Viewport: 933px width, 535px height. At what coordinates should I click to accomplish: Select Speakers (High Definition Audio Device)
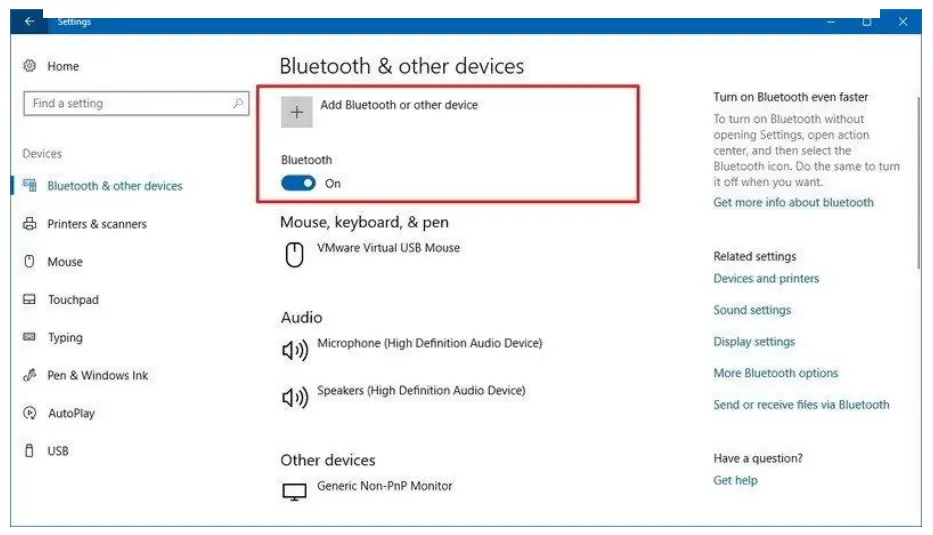(421, 390)
